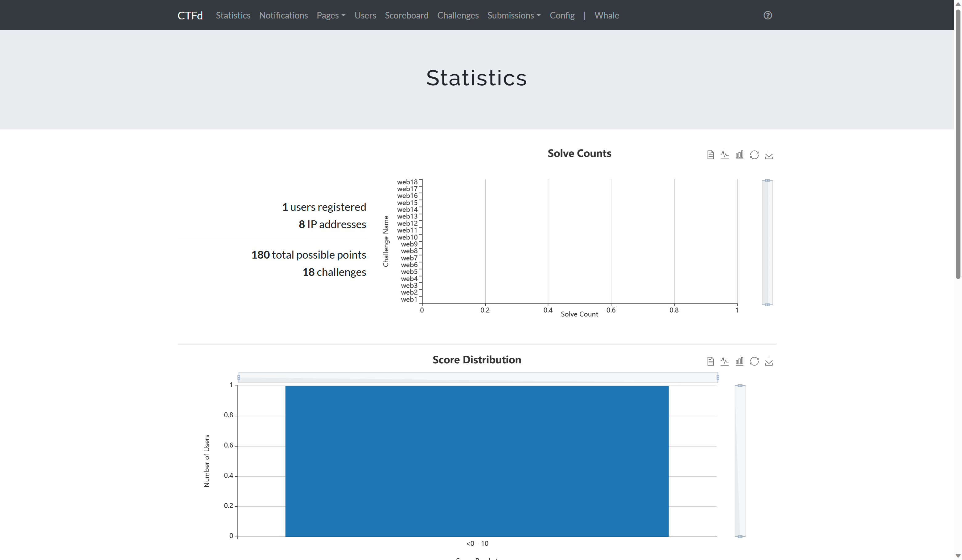
Task: Click the 'Solve Counts' chart title
Action: 579,153
